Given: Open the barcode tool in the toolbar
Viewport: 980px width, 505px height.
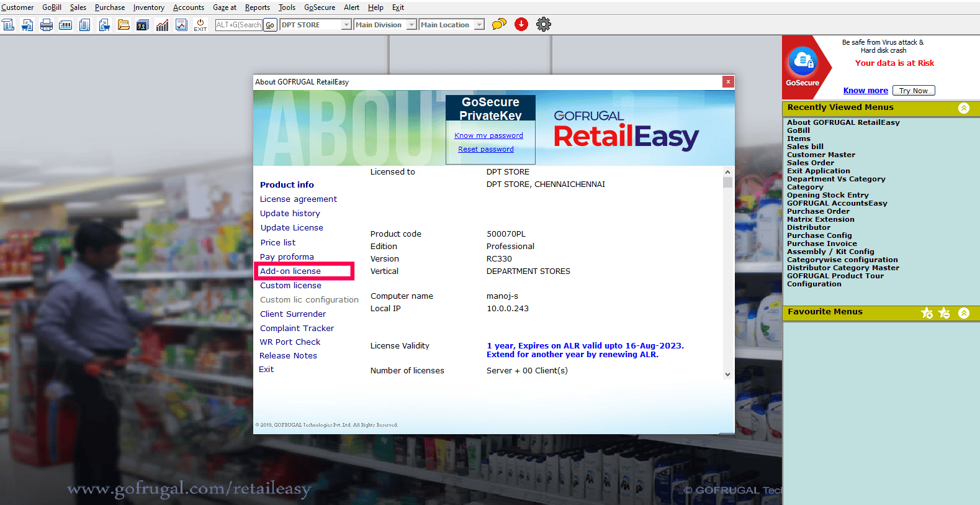Looking at the screenshot, I should [66, 25].
